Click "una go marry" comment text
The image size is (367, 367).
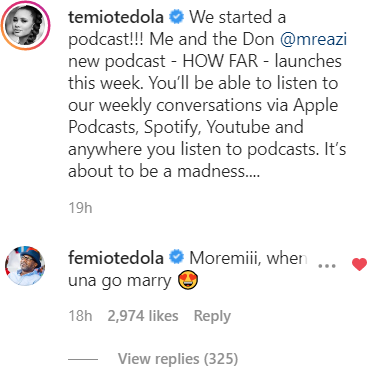(119, 281)
